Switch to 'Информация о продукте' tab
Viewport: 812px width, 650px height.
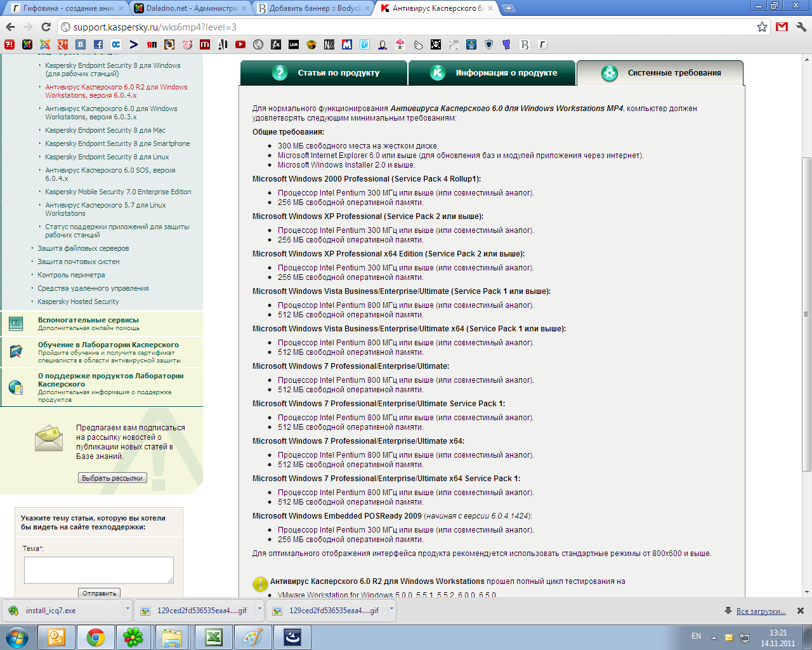492,73
